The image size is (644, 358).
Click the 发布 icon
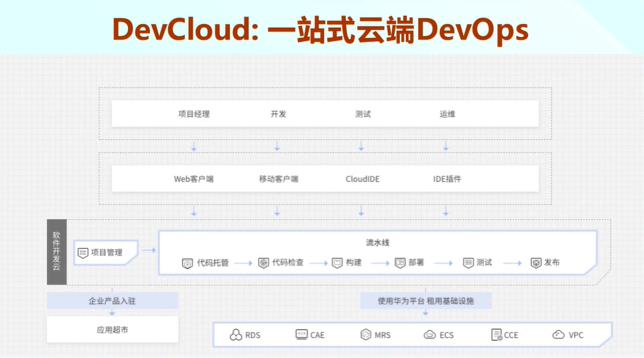(536, 263)
